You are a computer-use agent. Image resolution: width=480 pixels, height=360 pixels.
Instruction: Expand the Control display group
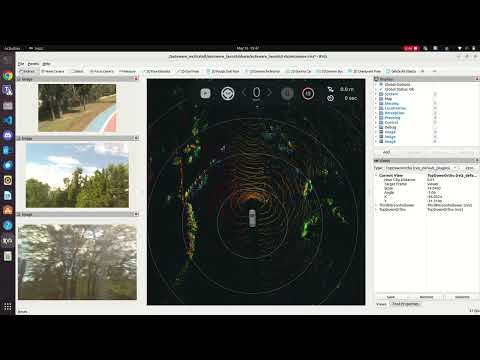(376, 122)
